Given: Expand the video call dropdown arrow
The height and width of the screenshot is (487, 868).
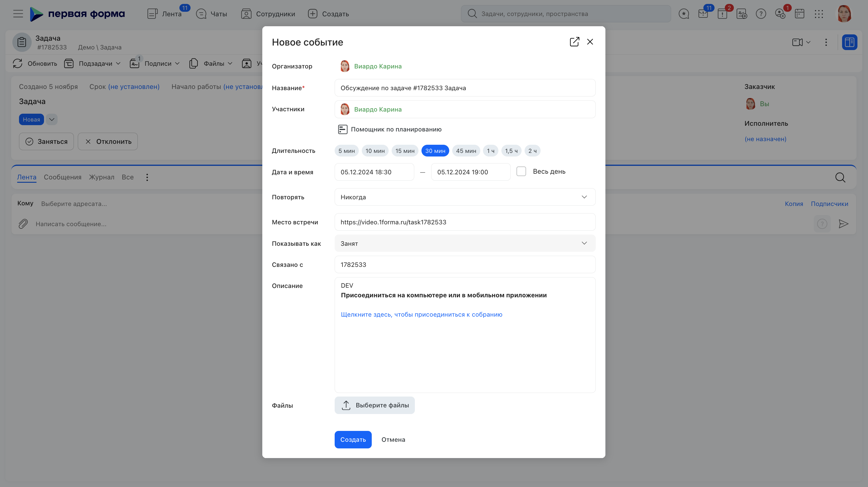Looking at the screenshot, I should [x=808, y=42].
